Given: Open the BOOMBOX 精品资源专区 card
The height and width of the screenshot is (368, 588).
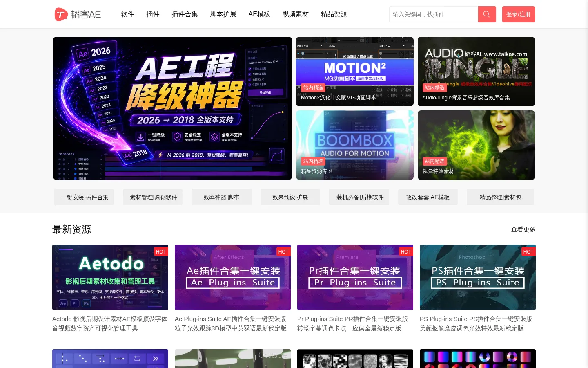Looking at the screenshot, I should tap(355, 145).
